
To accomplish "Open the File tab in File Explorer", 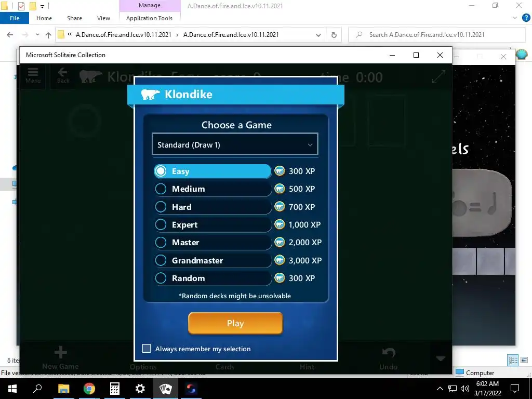I will pyautogui.click(x=15, y=18).
